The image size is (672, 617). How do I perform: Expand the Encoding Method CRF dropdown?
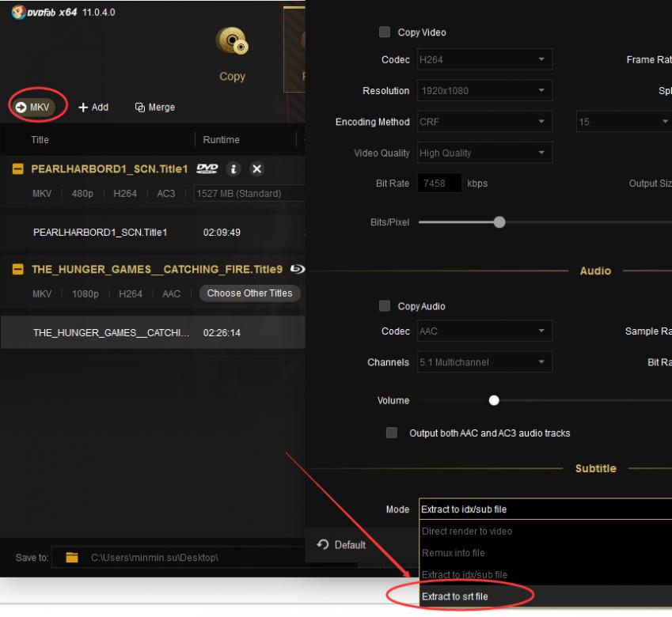pyautogui.click(x=484, y=122)
